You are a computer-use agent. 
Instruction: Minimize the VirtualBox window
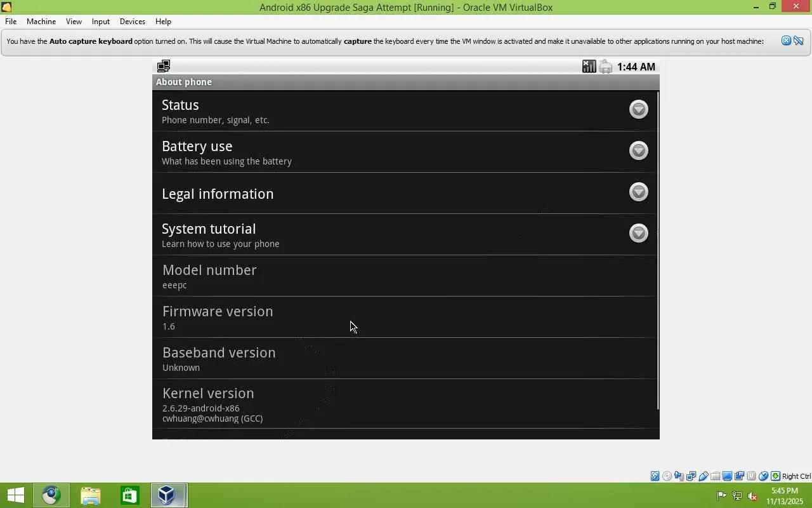756,7
